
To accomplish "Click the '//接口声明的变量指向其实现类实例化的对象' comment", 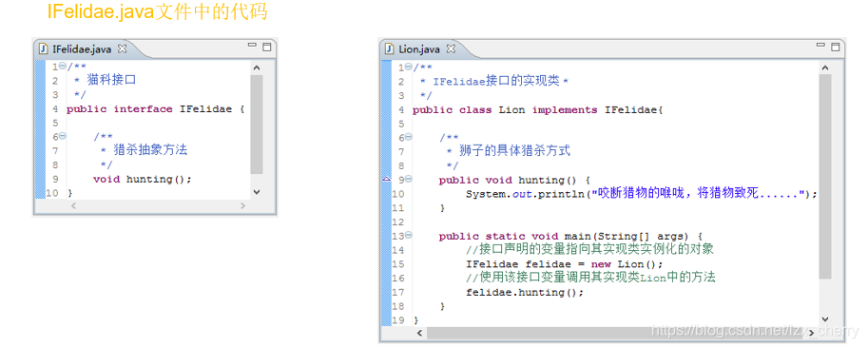I will pyautogui.click(x=590, y=249).
